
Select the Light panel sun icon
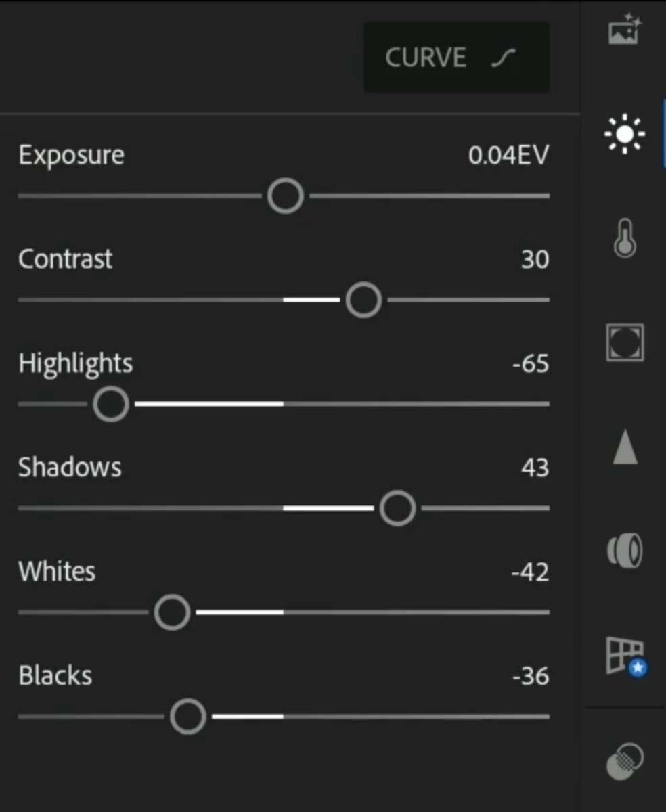coord(624,133)
